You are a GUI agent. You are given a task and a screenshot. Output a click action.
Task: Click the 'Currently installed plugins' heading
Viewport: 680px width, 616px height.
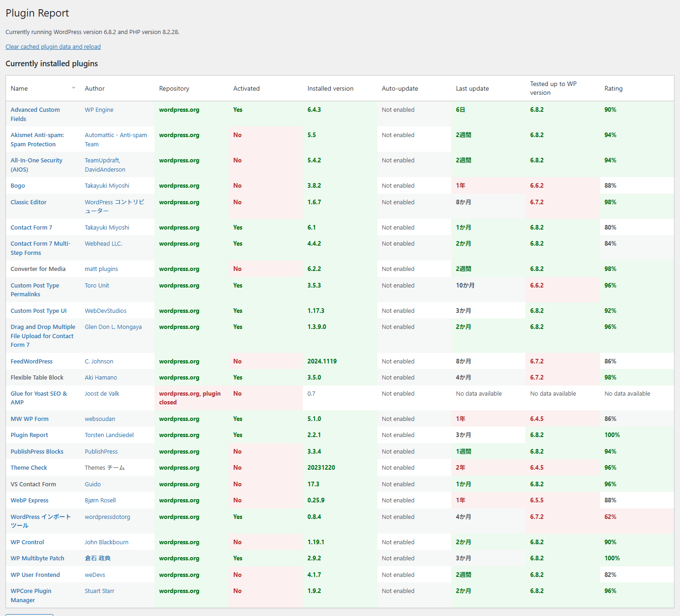pos(52,63)
